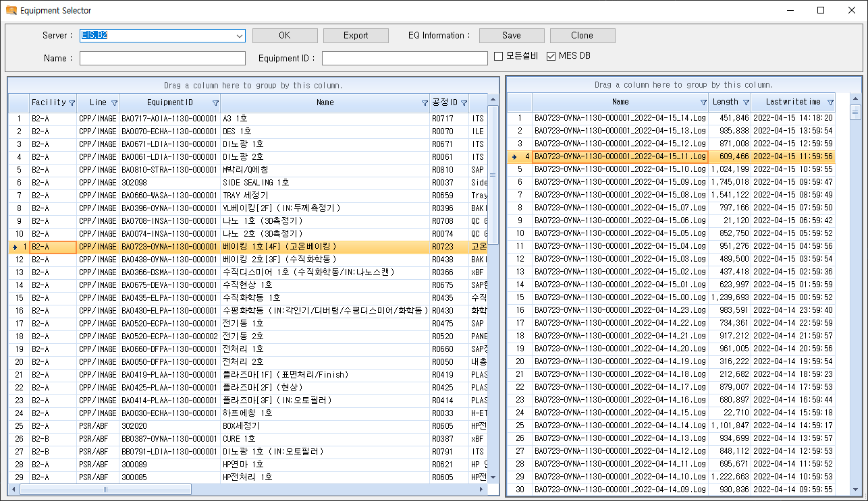Viewport: 868px width, 501px height.
Task: Click the Lastwritetime column filter icon
Action: point(830,102)
